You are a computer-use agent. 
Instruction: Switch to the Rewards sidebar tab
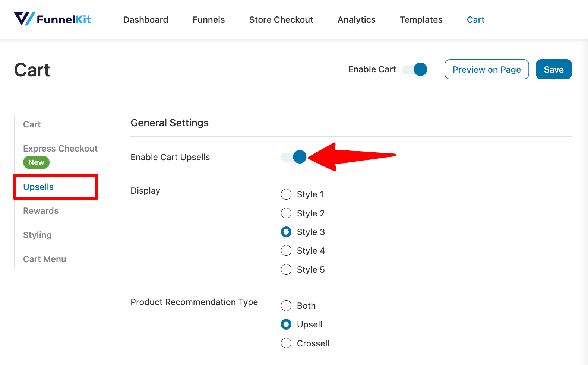coord(41,211)
